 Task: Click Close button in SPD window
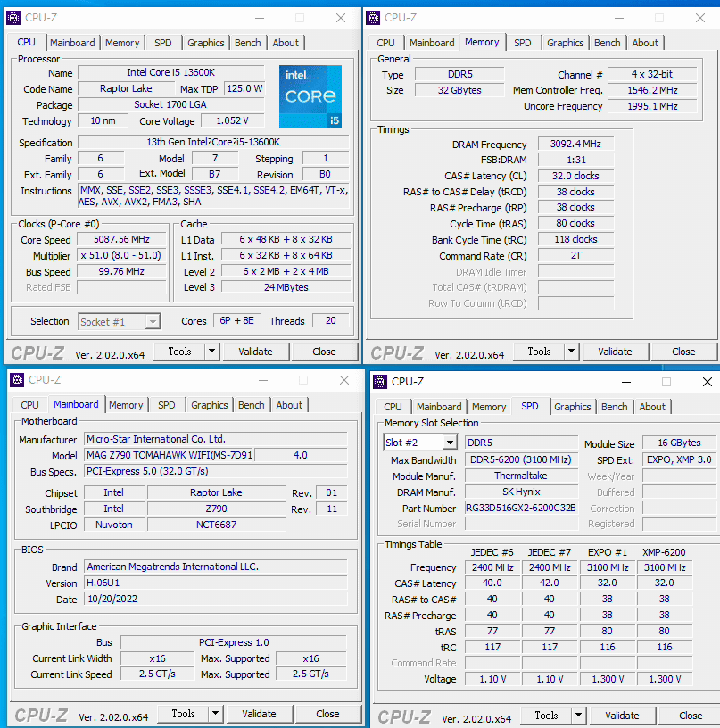pyautogui.click(x=691, y=716)
